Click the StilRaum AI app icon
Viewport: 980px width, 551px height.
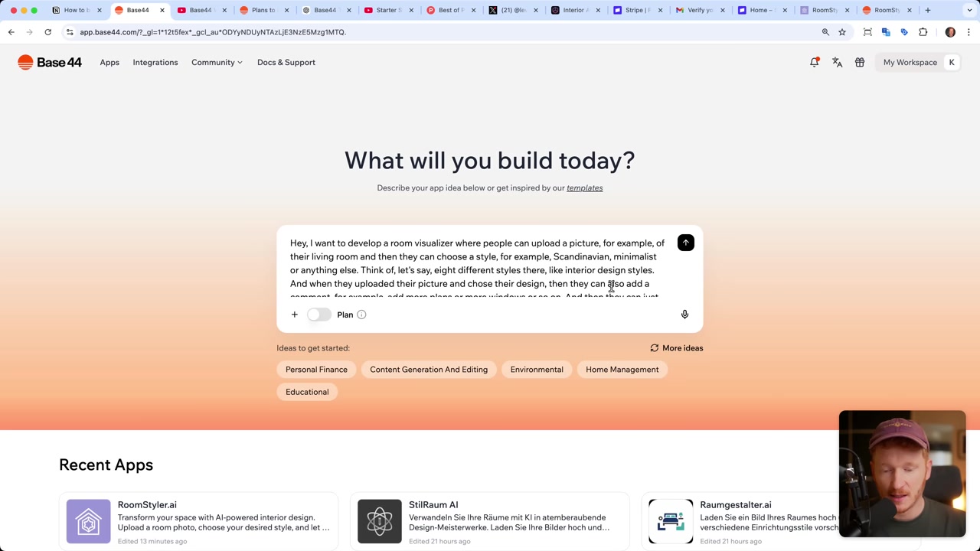[380, 521]
